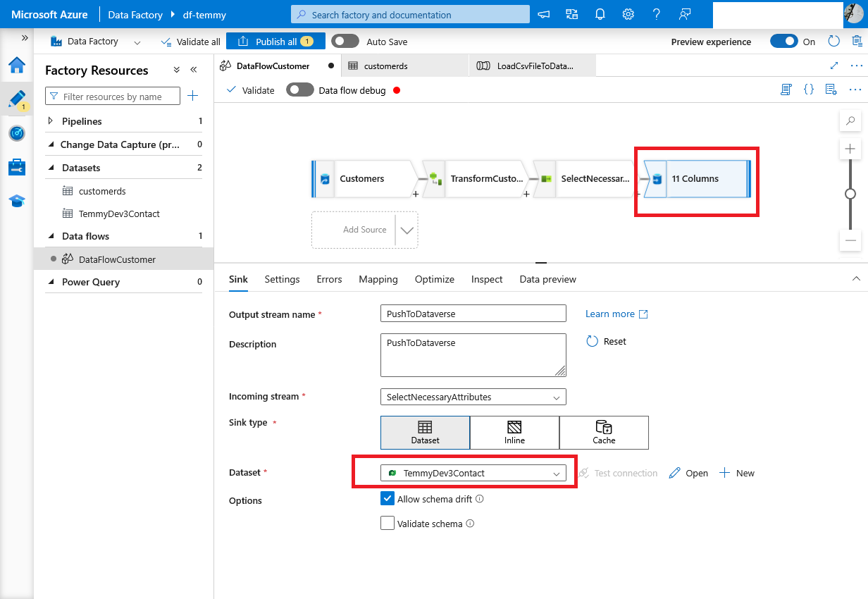The width and height of the screenshot is (868, 599).
Task: Click Publish all button
Action: 275,42
